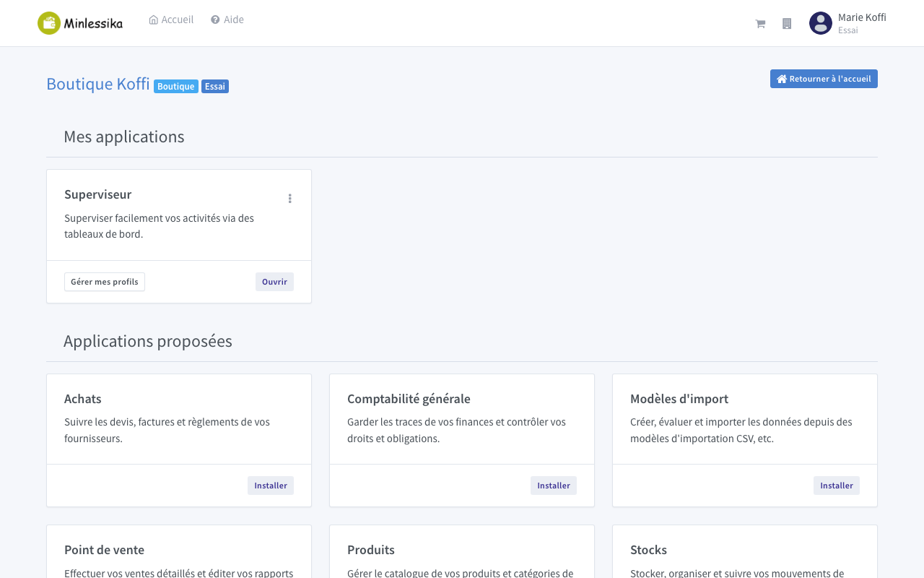924x578 pixels.
Task: Click the Comptabilité générale card title
Action: tap(409, 399)
